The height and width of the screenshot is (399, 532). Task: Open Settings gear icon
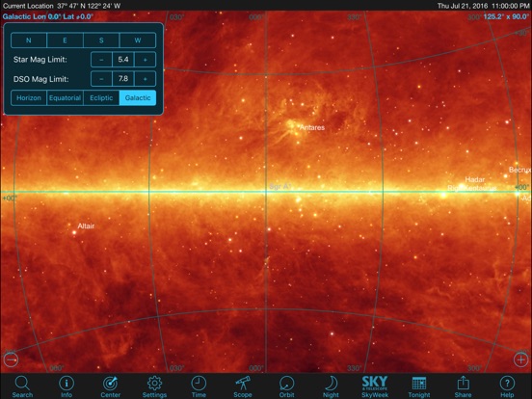pos(154,384)
